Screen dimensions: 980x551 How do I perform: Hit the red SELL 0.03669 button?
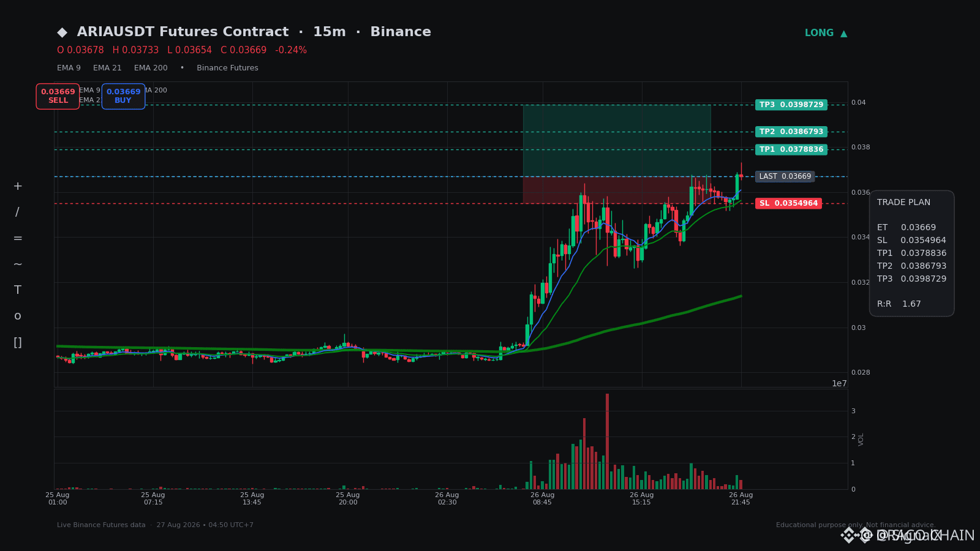pyautogui.click(x=58, y=96)
